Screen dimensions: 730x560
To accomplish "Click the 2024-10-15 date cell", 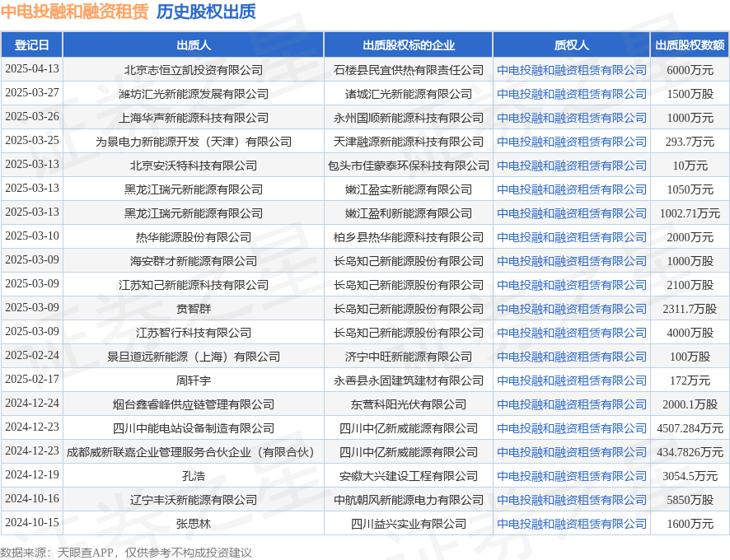I will click(x=32, y=523).
